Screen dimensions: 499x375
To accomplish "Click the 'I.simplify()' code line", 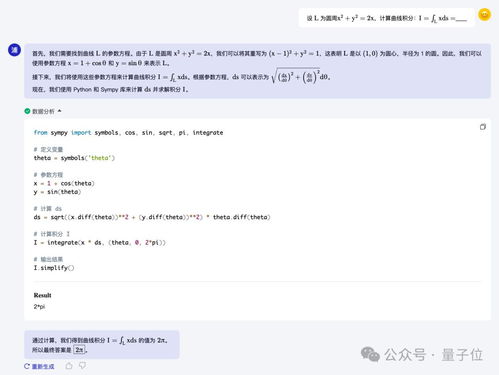I will pyautogui.click(x=54, y=268).
